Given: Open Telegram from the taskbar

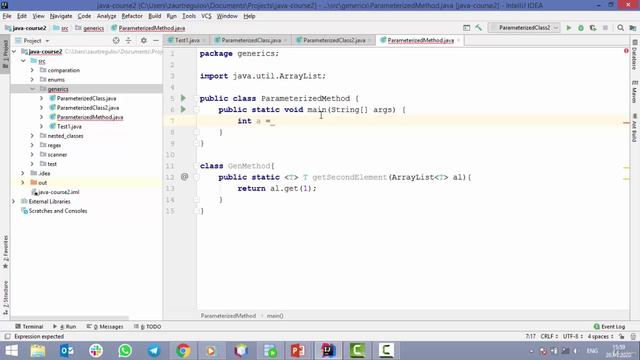Looking at the screenshot, I should tap(154, 351).
